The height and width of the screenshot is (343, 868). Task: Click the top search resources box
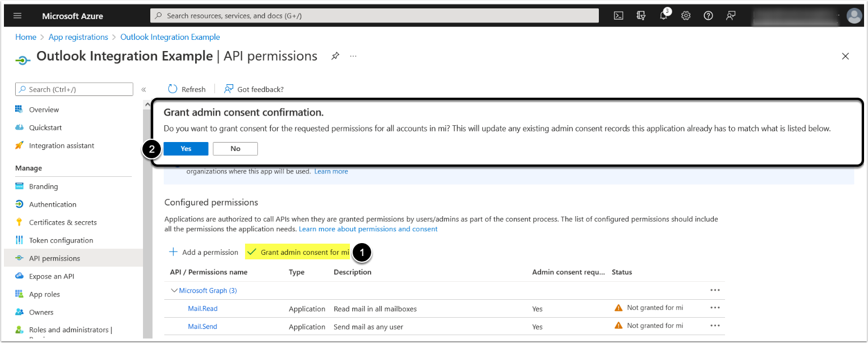click(375, 16)
